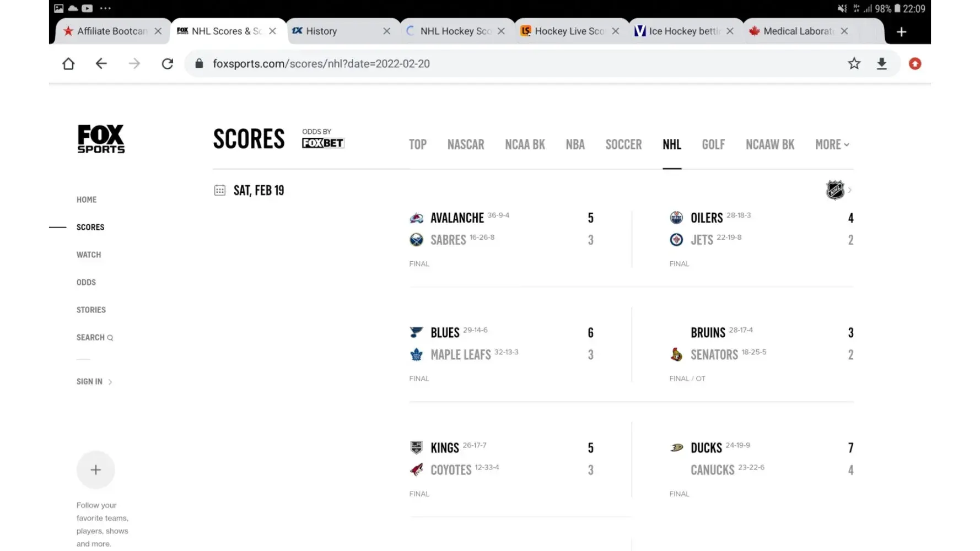Screen dimensions: 980x551
Task: Go to HOME in sidebar
Action: coord(87,199)
